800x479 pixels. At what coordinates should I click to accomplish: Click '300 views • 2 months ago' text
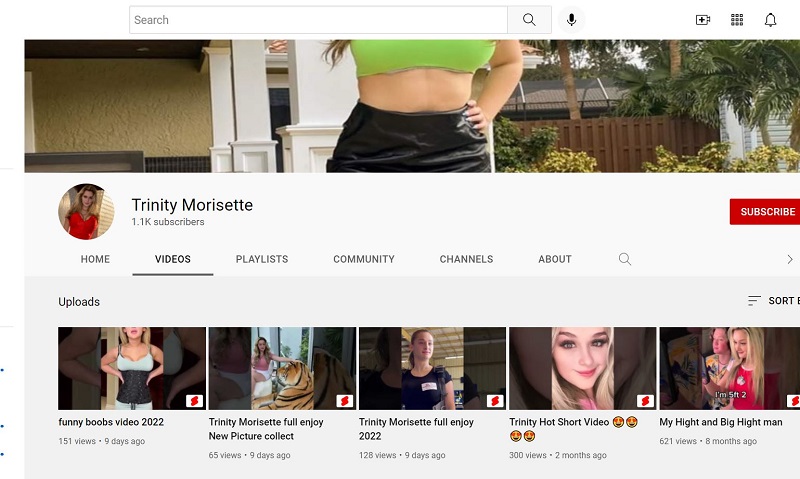558,455
